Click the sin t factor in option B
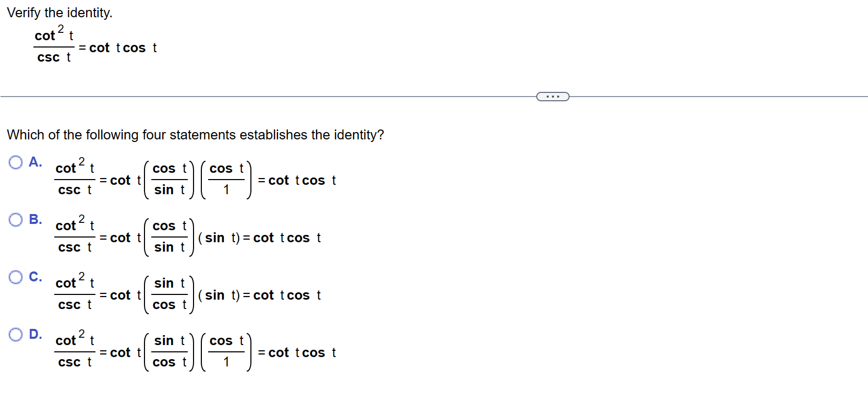Screen dimensions: 868x403 [219, 238]
